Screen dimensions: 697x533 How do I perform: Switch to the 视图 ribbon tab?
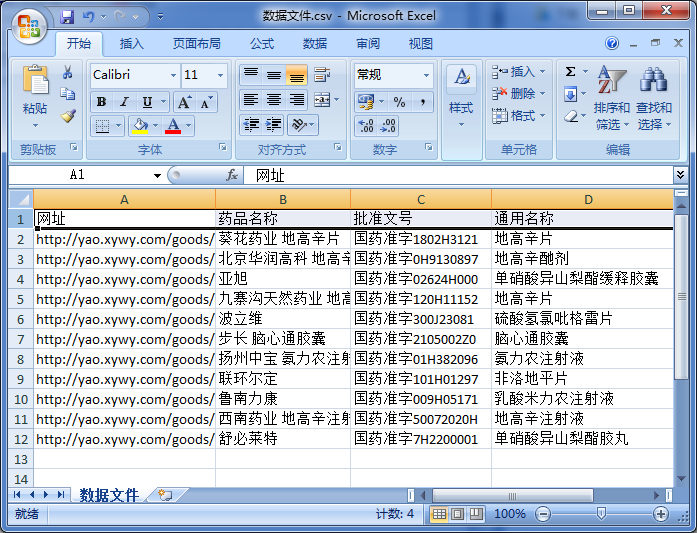point(421,44)
